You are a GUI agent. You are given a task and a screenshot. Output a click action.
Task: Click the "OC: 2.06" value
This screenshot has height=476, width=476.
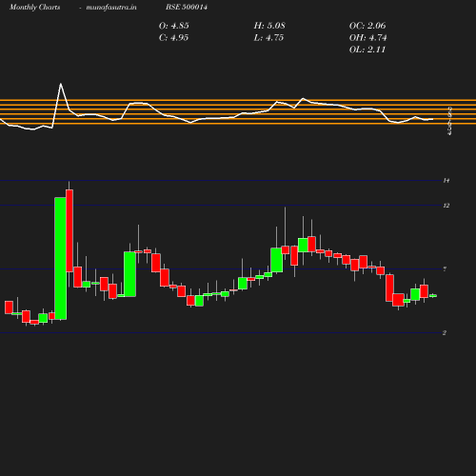point(367,26)
